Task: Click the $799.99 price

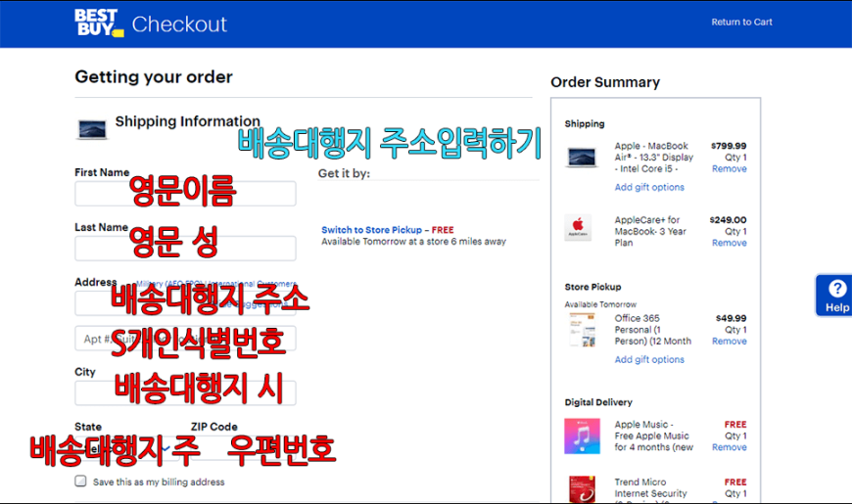Action: (x=729, y=146)
